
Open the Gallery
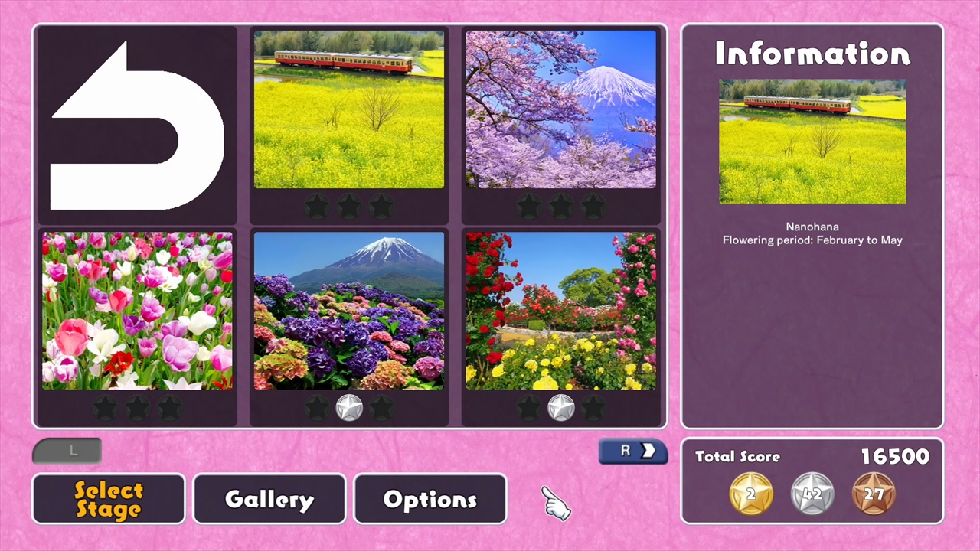[x=269, y=499]
